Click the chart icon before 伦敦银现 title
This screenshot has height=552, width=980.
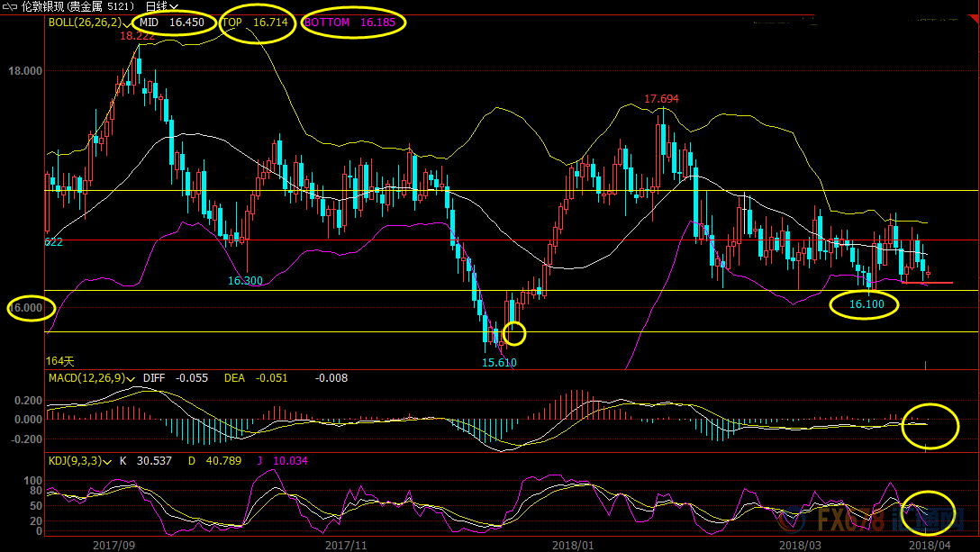point(8,6)
